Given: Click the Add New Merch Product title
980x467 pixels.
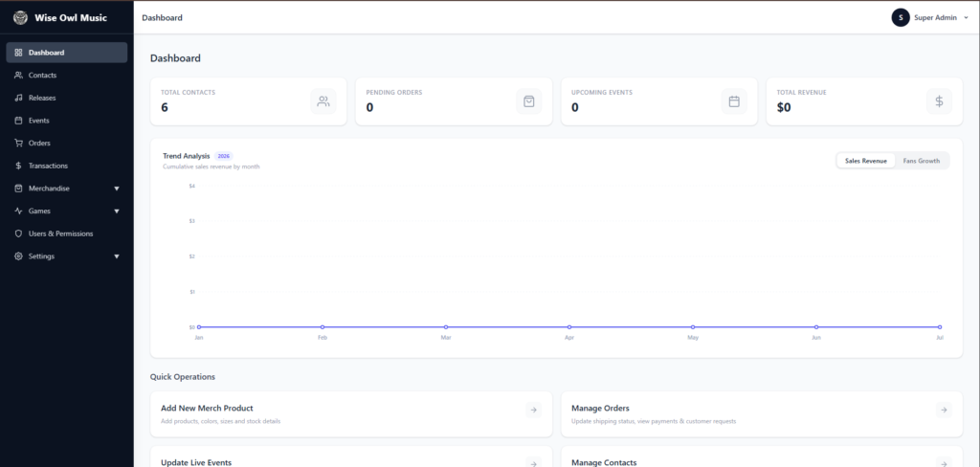Looking at the screenshot, I should click(x=207, y=409).
